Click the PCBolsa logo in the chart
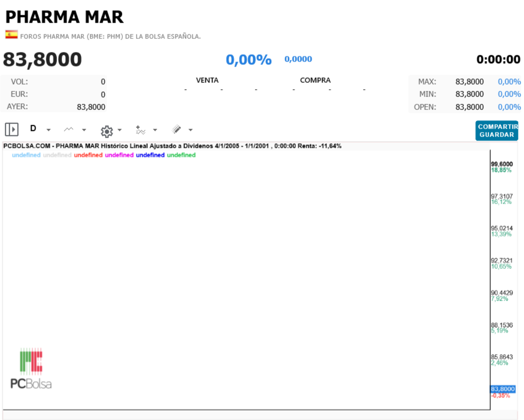Image resolution: width=524 pixels, height=420 pixels. [31, 369]
